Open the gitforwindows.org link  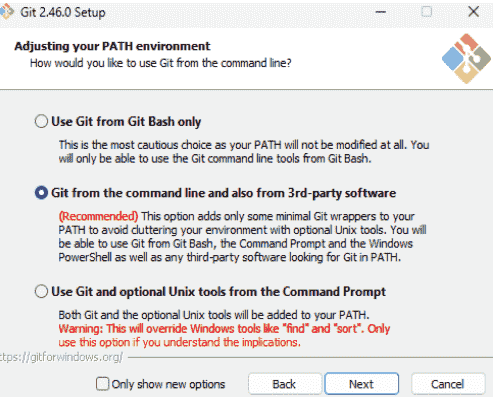tap(61, 357)
